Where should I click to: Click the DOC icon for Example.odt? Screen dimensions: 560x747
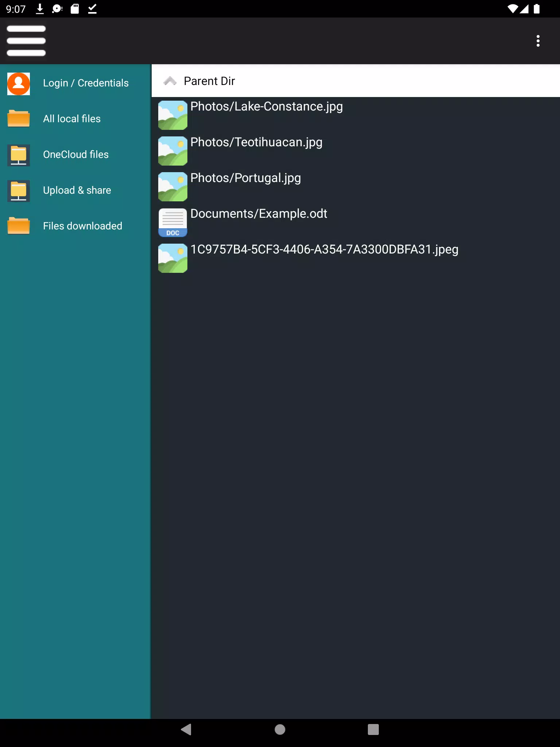173,222
